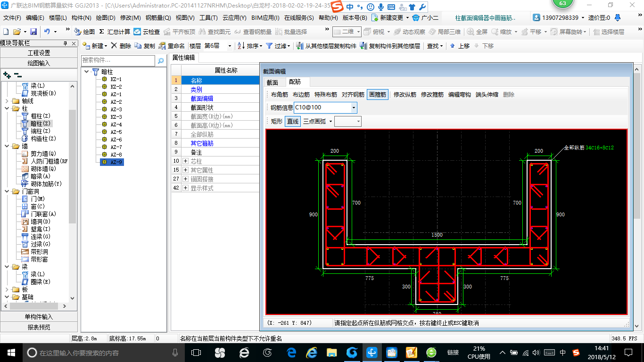This screenshot has height=362, width=644.
Task: Click 复制 copy component icon
Action: [144, 46]
